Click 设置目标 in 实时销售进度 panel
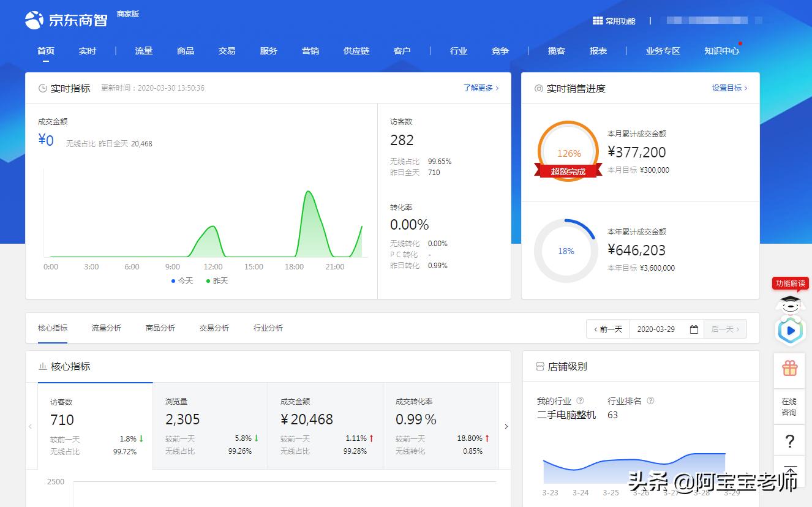 point(727,88)
